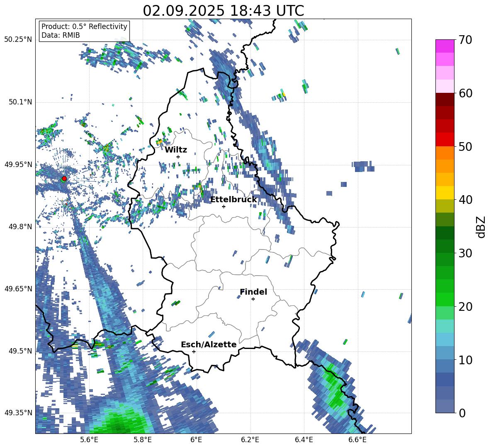
Task: Click the Wiltz station cross marker
Action: click(x=178, y=157)
